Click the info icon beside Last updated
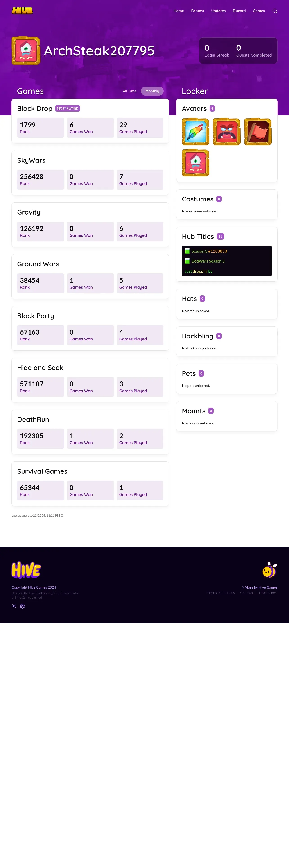The width and height of the screenshot is (289, 868). [x=62, y=516]
